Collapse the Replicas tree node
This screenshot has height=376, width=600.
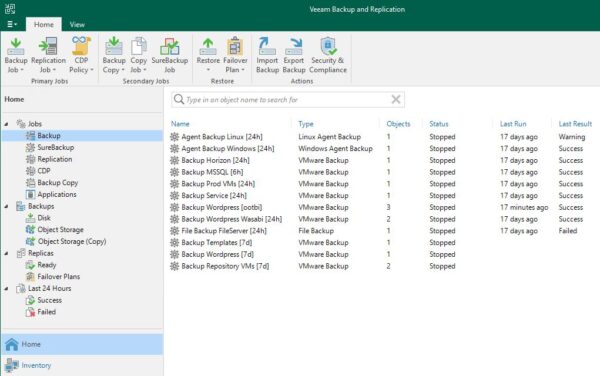click(7, 253)
